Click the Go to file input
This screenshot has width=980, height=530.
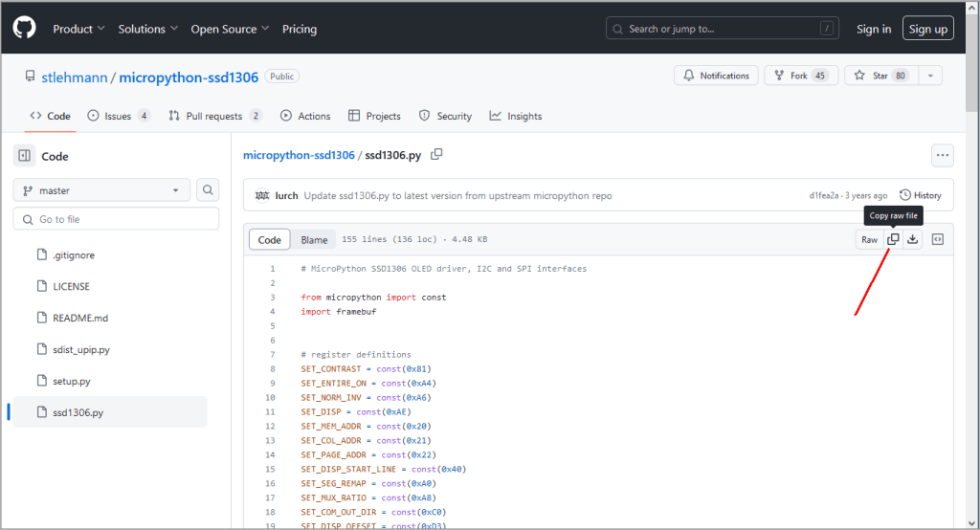pyautogui.click(x=116, y=219)
